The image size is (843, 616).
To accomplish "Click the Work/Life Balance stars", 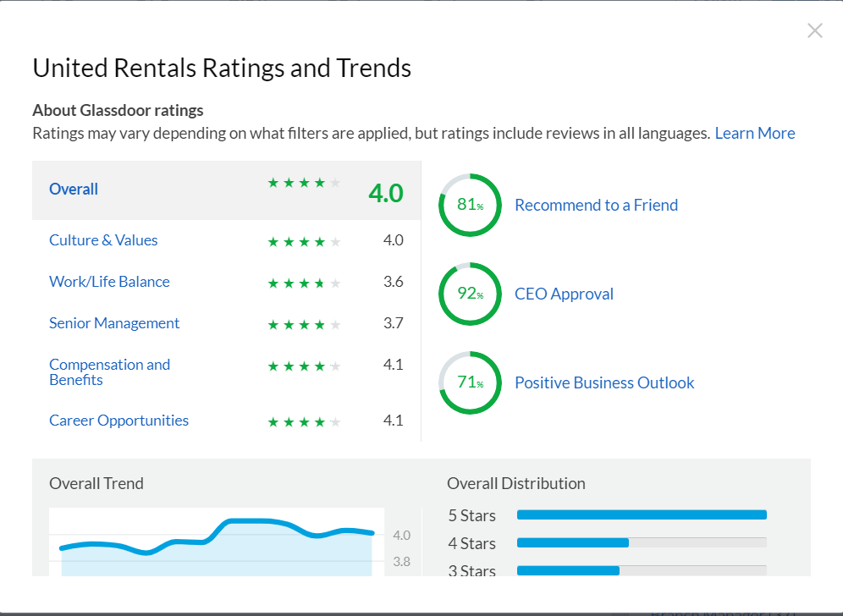I will (305, 283).
